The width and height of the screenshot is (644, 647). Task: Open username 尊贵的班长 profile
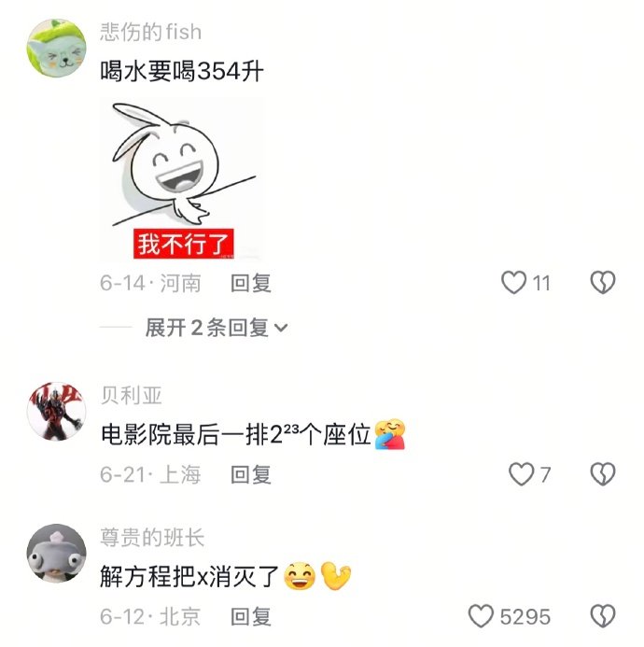tap(152, 537)
